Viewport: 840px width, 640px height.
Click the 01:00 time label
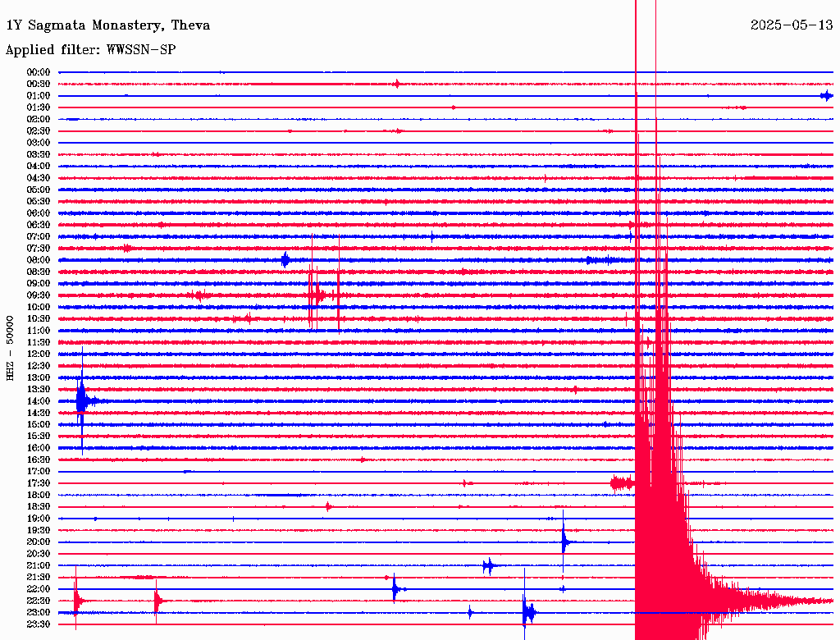(39, 95)
